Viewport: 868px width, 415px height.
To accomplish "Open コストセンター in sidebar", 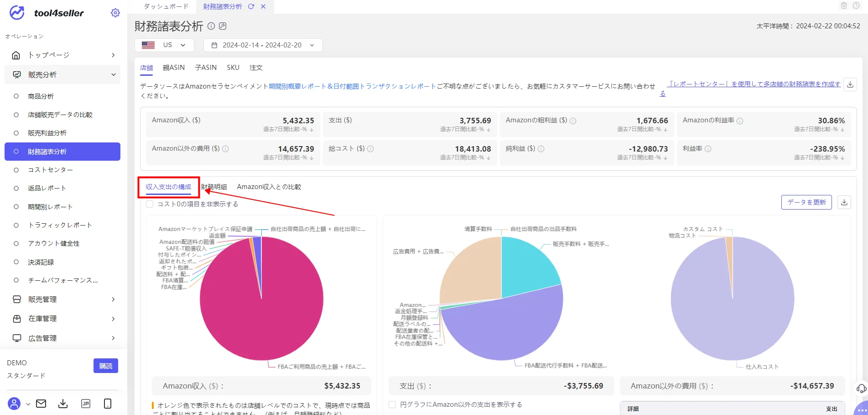I will (51, 170).
